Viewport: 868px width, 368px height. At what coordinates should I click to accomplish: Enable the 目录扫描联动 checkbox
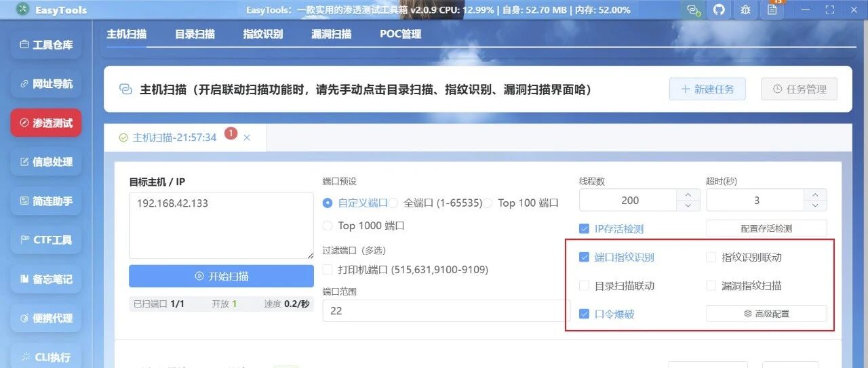point(584,286)
